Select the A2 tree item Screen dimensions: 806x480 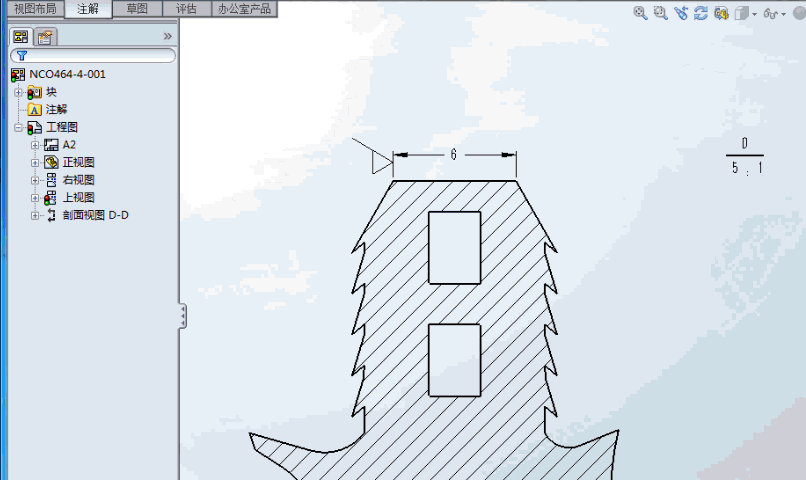pyautogui.click(x=69, y=145)
